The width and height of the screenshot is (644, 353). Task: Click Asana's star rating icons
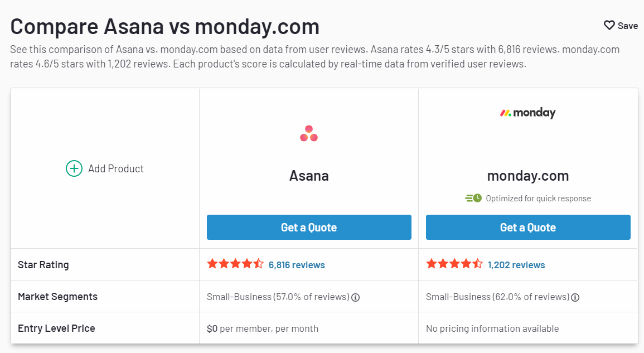[235, 264]
